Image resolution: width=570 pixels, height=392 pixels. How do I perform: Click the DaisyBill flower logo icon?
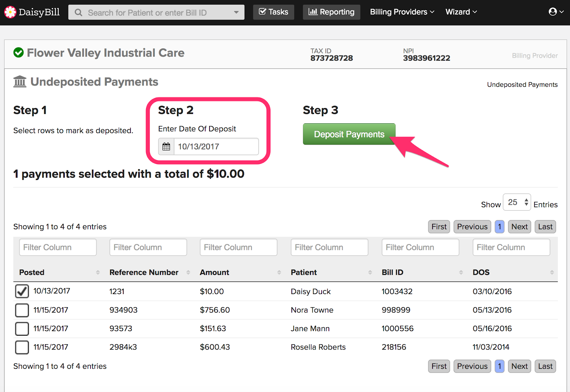pyautogui.click(x=10, y=12)
